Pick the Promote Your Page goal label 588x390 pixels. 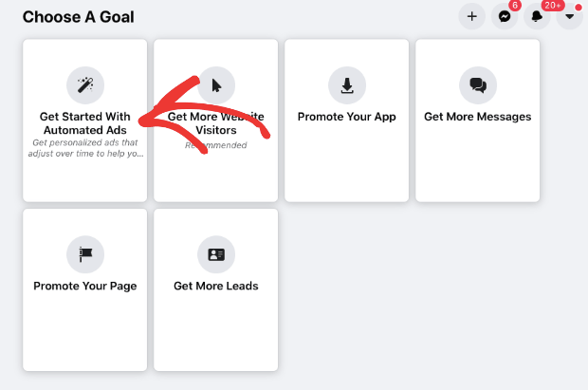(x=85, y=286)
